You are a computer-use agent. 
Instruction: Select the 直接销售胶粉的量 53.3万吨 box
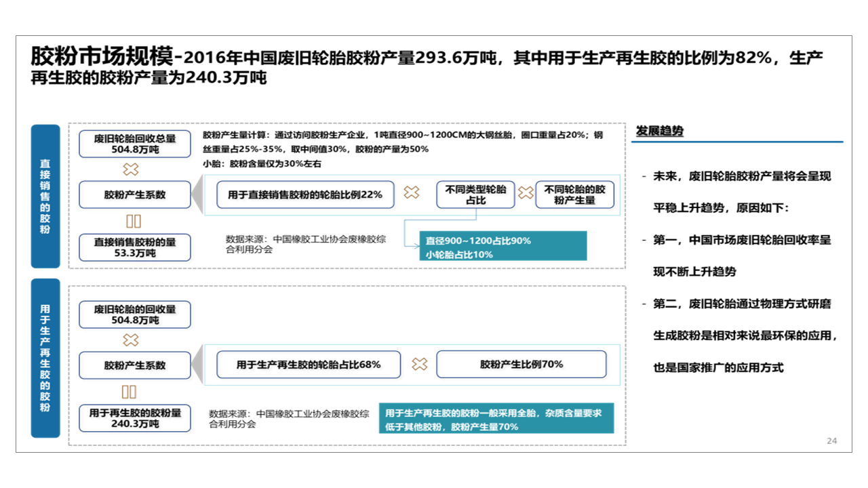134,247
